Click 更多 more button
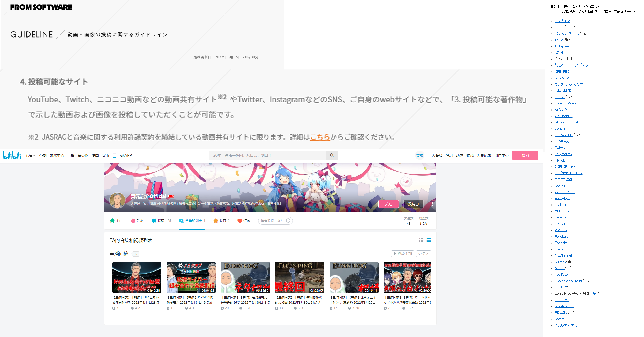The image size is (644, 337). tap(423, 254)
